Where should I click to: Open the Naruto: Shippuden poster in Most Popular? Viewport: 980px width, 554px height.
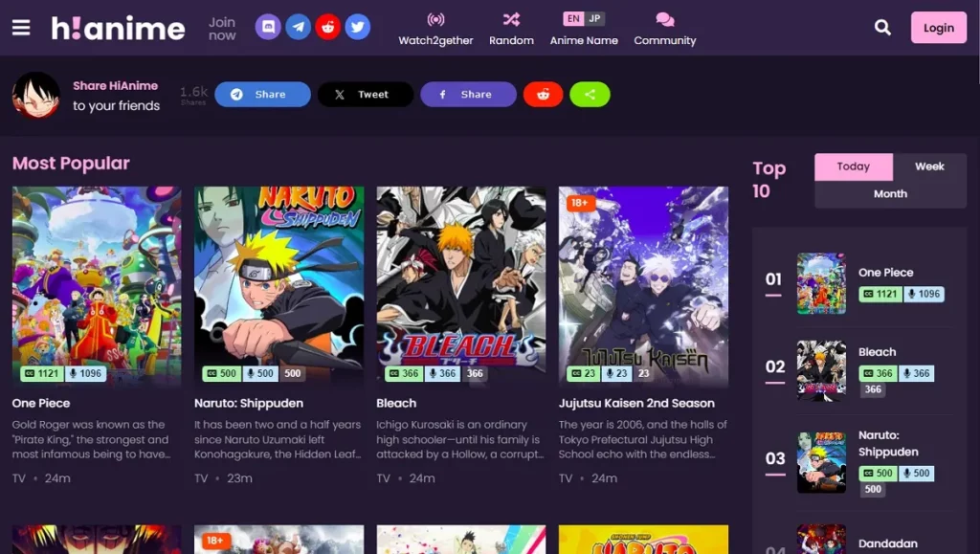click(x=278, y=286)
